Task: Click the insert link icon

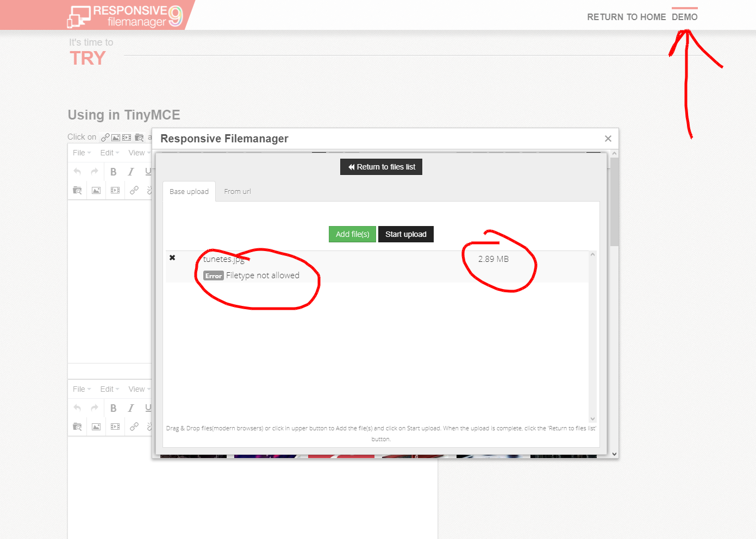Action: coord(134,190)
